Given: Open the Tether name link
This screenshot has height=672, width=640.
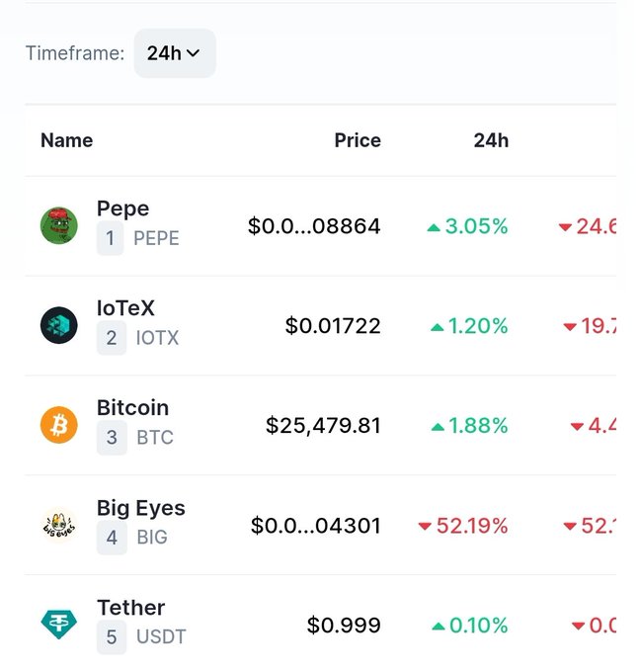Looking at the screenshot, I should (x=130, y=608).
